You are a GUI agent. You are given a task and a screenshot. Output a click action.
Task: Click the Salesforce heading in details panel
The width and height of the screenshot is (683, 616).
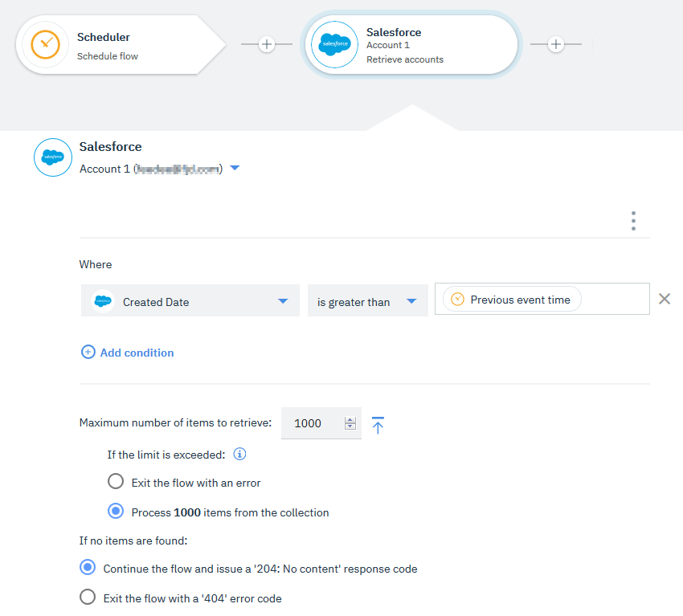click(x=110, y=147)
